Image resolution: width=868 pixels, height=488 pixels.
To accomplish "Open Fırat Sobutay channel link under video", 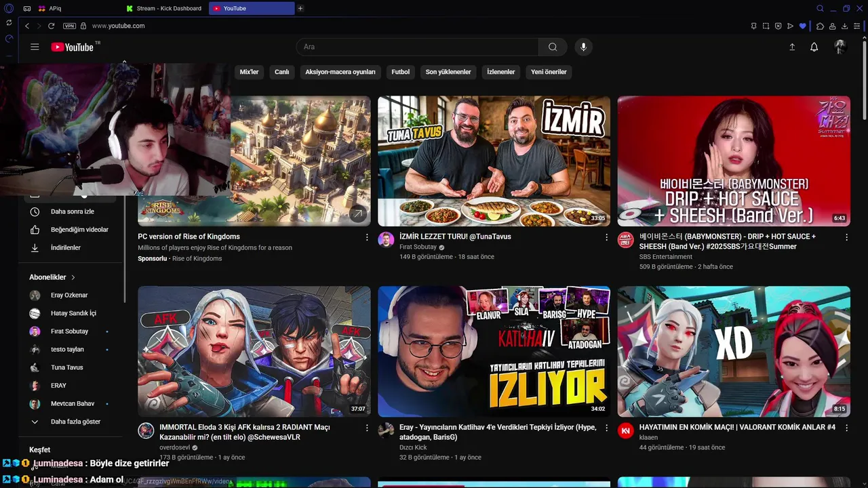I will [418, 247].
